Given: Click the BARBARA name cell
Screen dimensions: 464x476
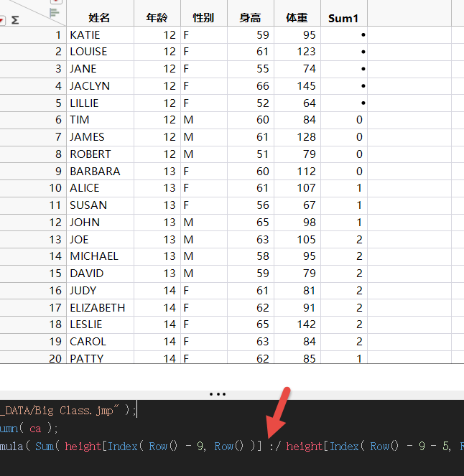Looking at the screenshot, I should tap(100, 171).
